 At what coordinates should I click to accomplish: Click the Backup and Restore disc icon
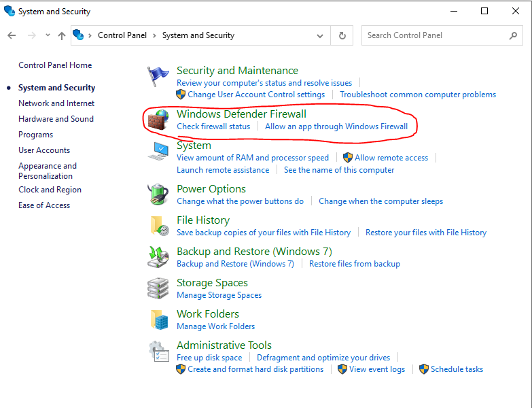click(x=158, y=257)
